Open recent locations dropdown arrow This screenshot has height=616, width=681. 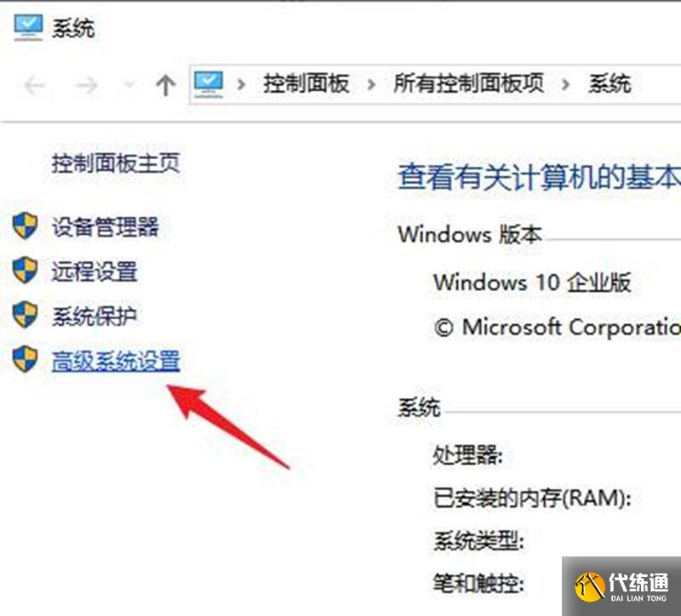[129, 84]
